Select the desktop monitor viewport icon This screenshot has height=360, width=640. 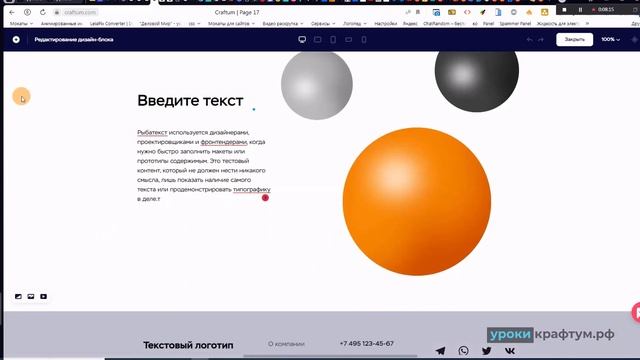302,40
